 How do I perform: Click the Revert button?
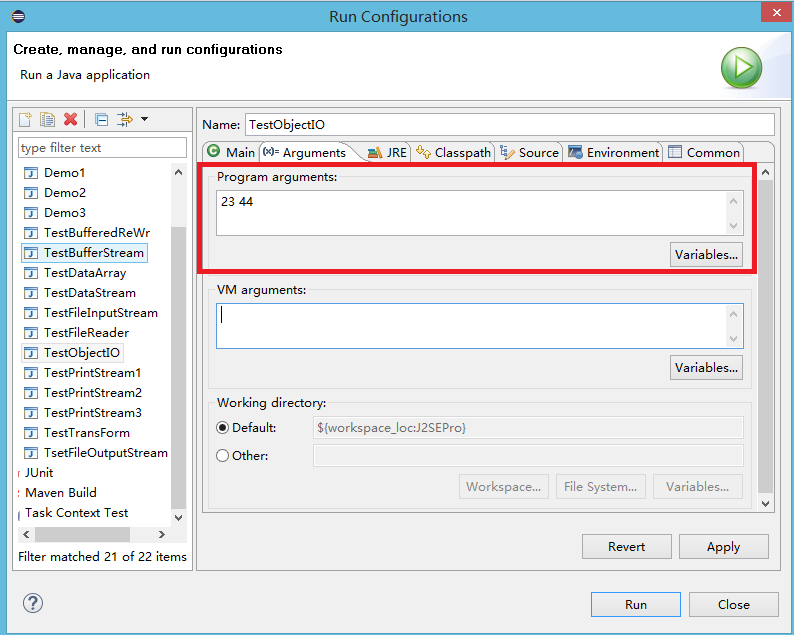point(626,547)
